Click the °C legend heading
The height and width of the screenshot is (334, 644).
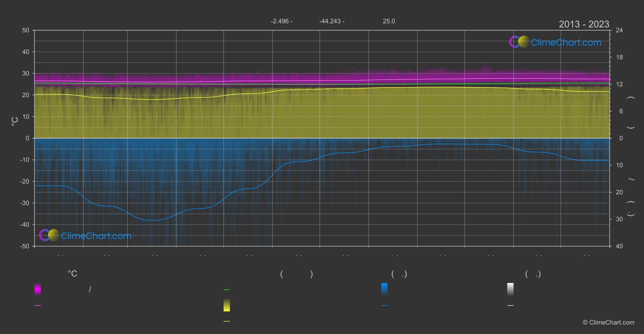pos(72,274)
